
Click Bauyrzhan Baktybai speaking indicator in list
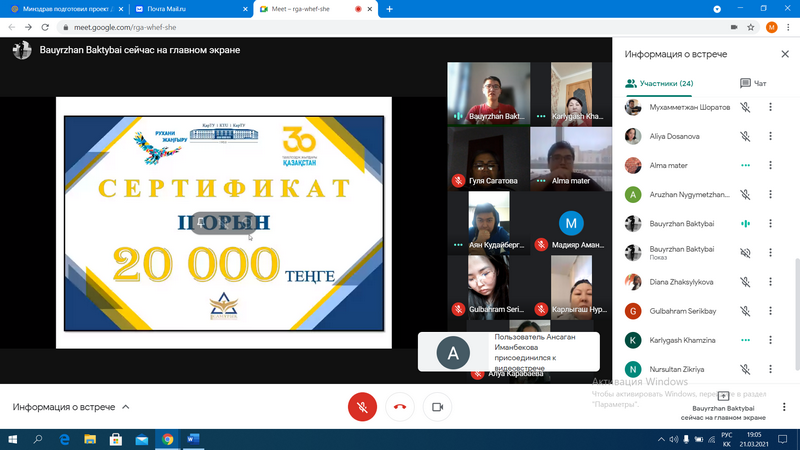745,223
